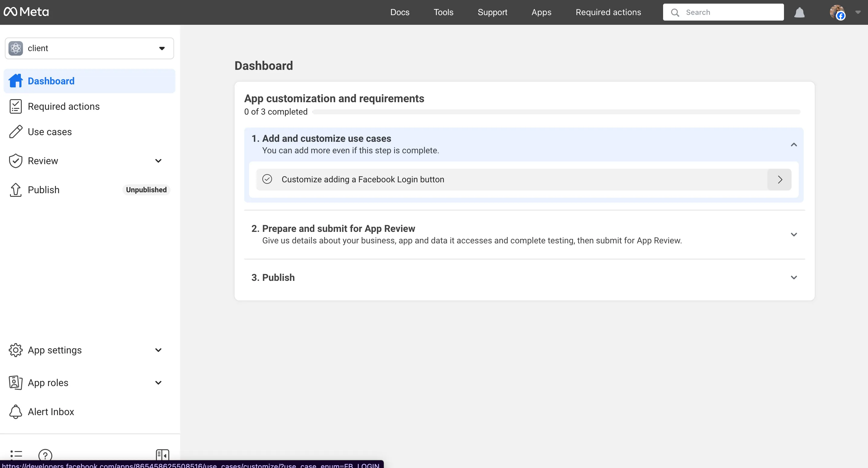Open the help question mark icon
The height and width of the screenshot is (468, 868).
tap(45, 455)
